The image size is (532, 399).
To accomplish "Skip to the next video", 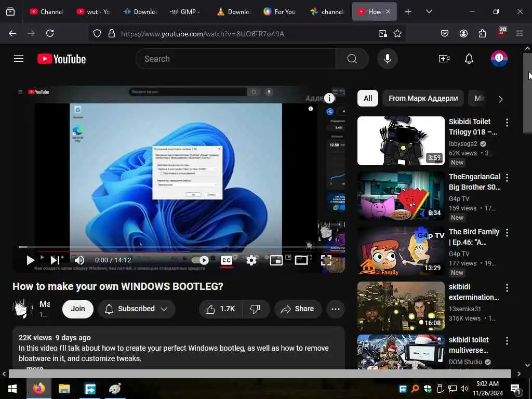I will pos(55,260).
